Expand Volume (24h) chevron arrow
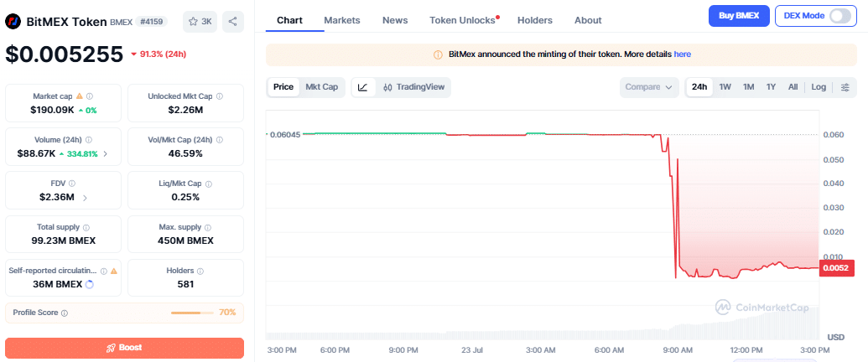This screenshot has width=868, height=362. pos(105,154)
